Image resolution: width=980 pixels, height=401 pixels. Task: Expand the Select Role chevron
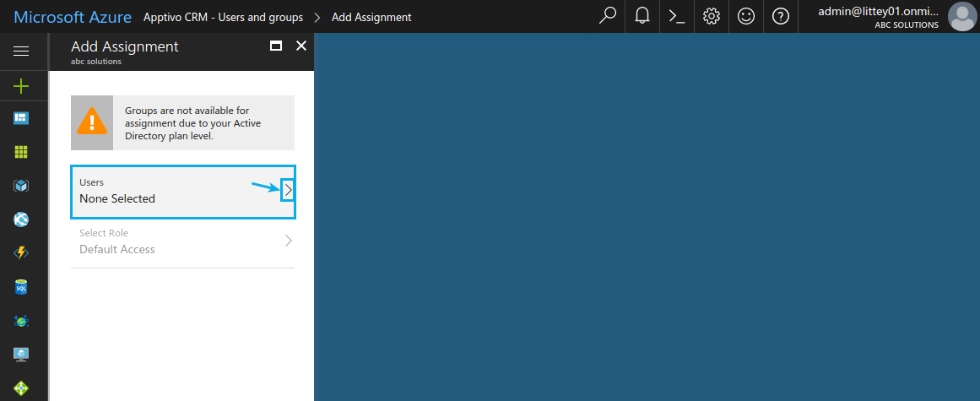[288, 241]
